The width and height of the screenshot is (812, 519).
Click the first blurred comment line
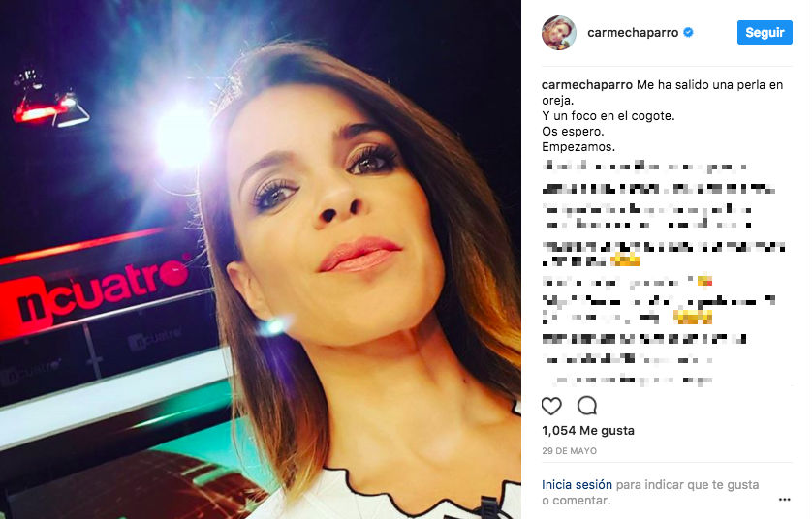point(644,167)
